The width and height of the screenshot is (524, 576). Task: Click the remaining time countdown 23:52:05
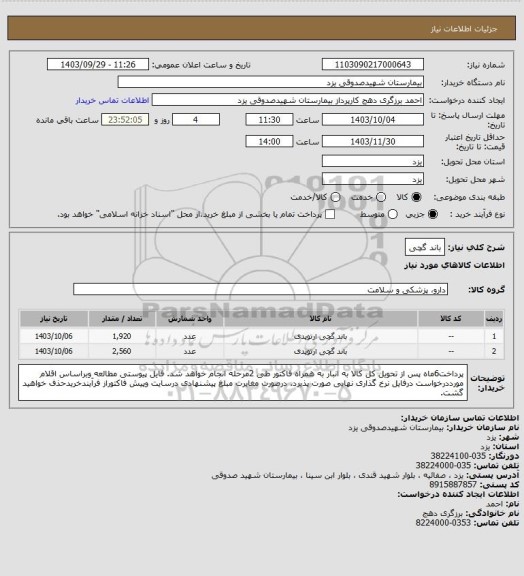pyautogui.click(x=125, y=120)
